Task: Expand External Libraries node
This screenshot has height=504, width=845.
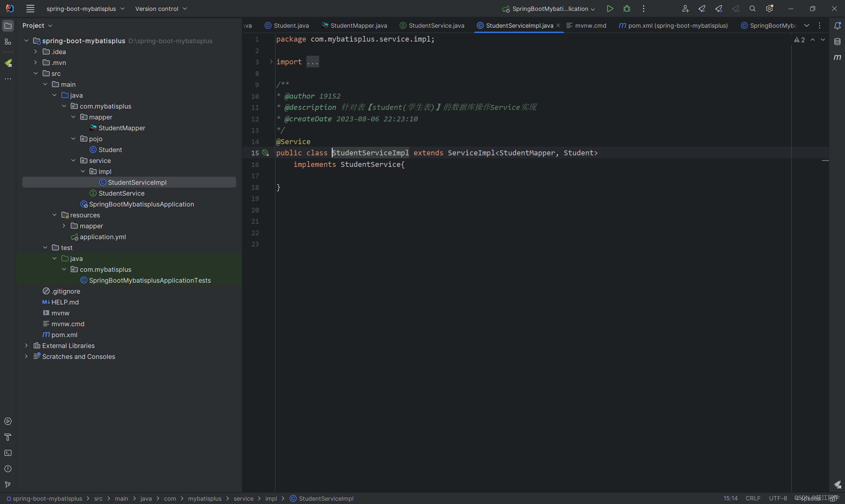Action: coord(26,345)
